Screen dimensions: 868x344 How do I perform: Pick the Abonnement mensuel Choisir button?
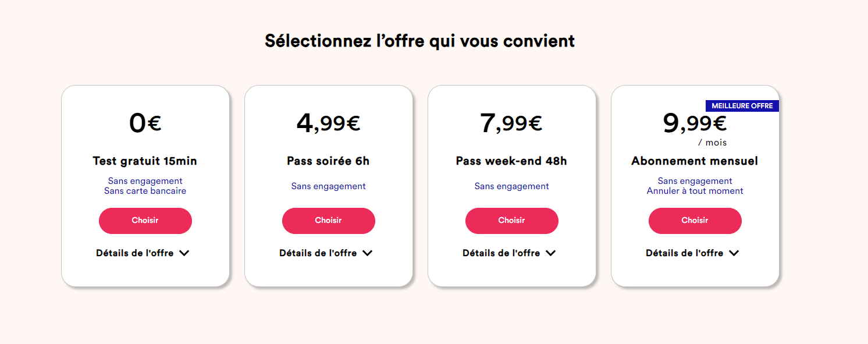[x=695, y=221]
